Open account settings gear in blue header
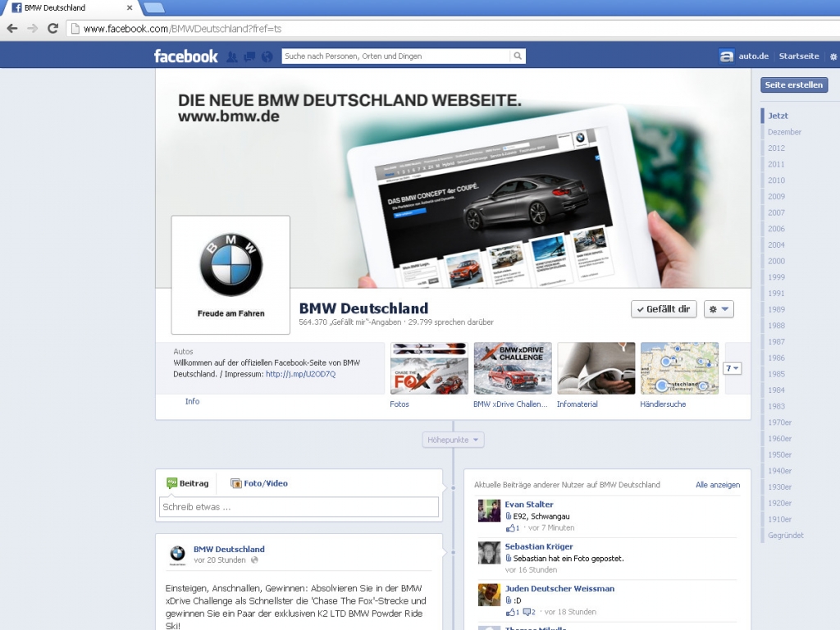Image resolution: width=840 pixels, height=630 pixels. 833,57
